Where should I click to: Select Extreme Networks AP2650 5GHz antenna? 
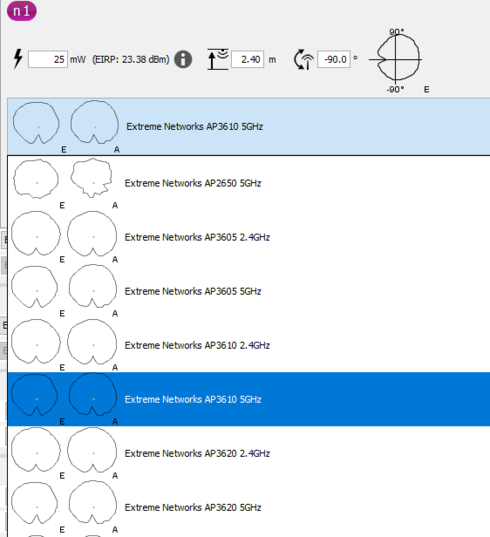click(249, 183)
